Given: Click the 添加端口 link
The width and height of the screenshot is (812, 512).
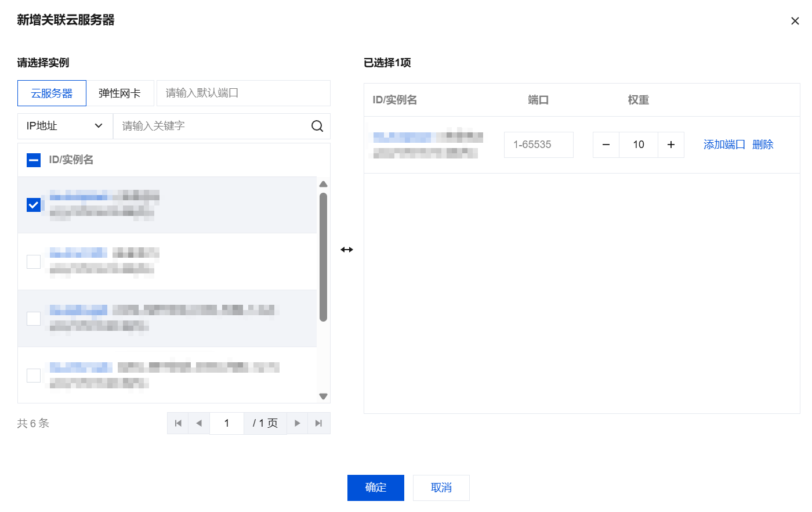Looking at the screenshot, I should point(724,145).
